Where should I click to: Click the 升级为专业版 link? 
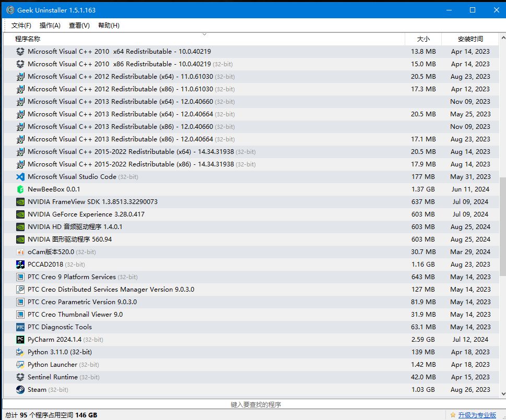pyautogui.click(x=477, y=415)
